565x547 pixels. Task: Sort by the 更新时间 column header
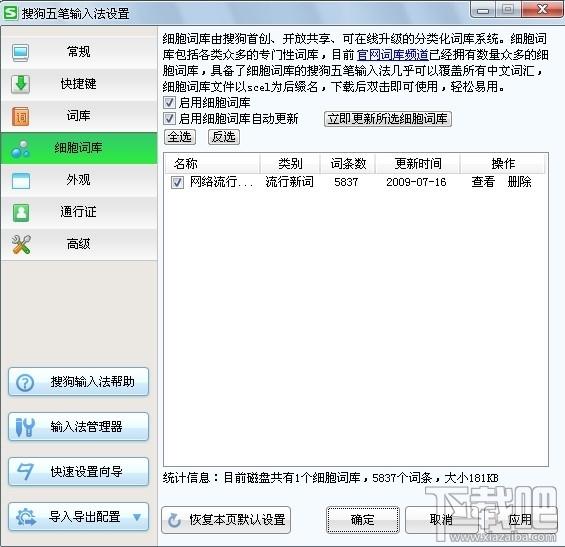click(x=418, y=164)
